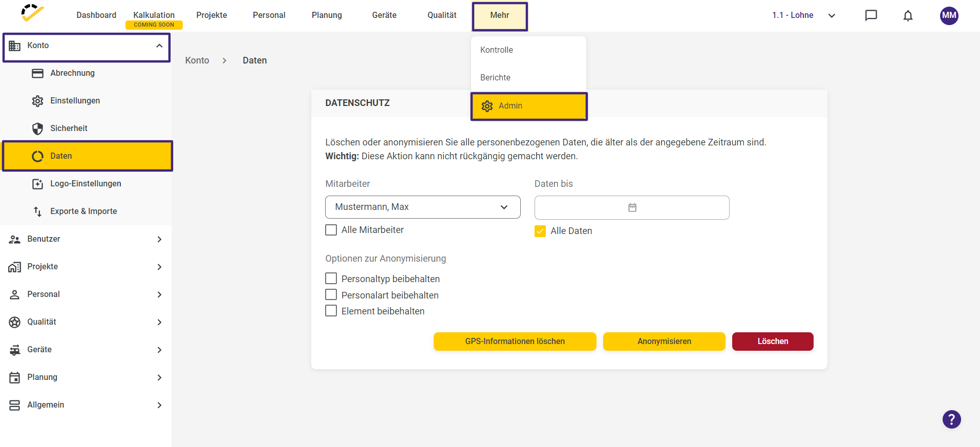Expand the Qualität sidebar section
Screen dimensions: 980x447
coord(159,322)
